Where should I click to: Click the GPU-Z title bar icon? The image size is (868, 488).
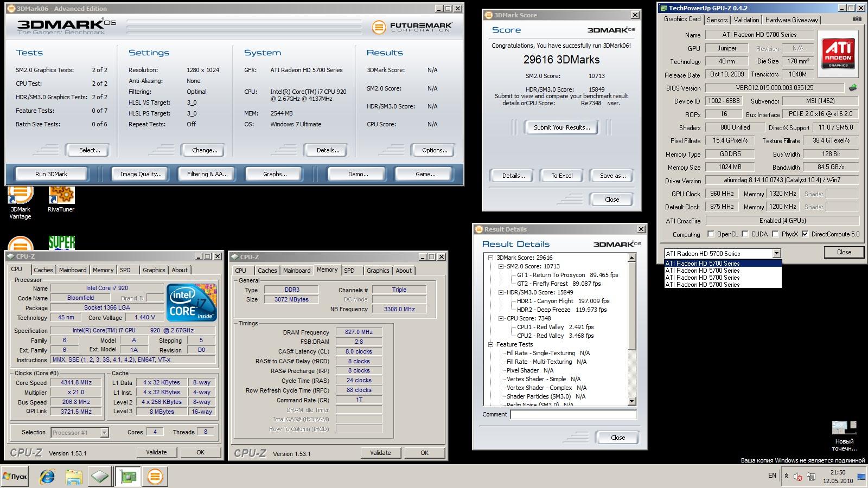663,8
